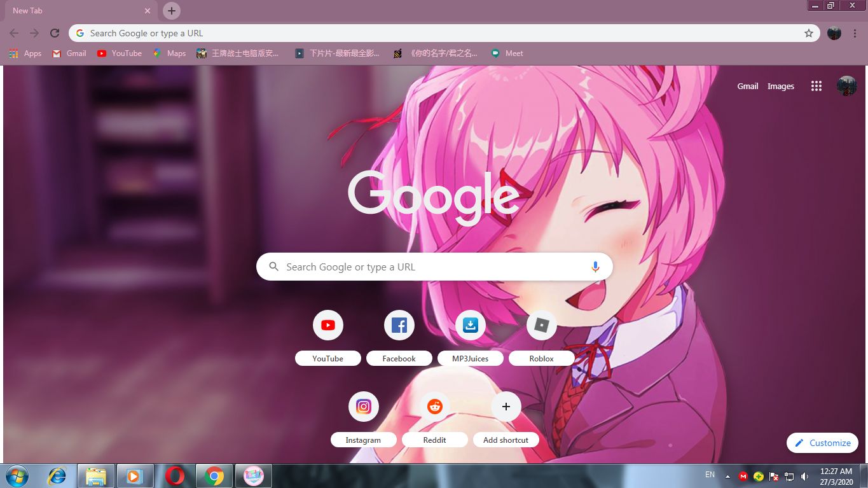The height and width of the screenshot is (488, 868).
Task: Click inside the Google search box
Action: click(434, 266)
